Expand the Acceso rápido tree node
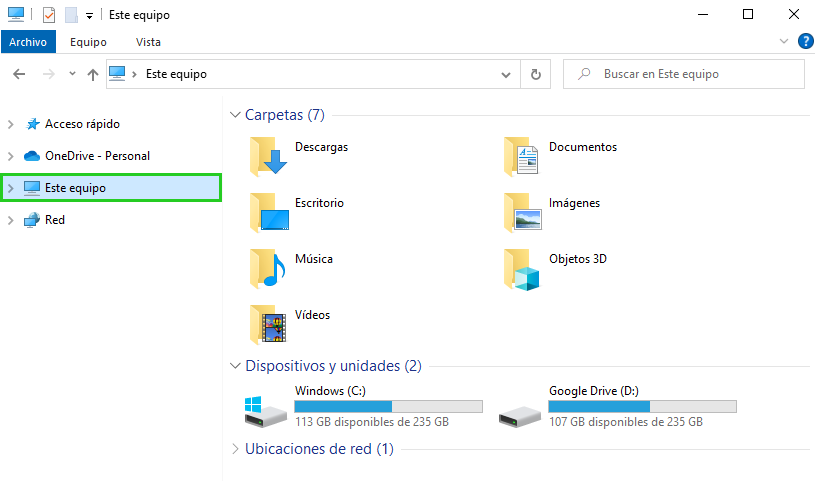The width and height of the screenshot is (815, 481). click(x=10, y=124)
